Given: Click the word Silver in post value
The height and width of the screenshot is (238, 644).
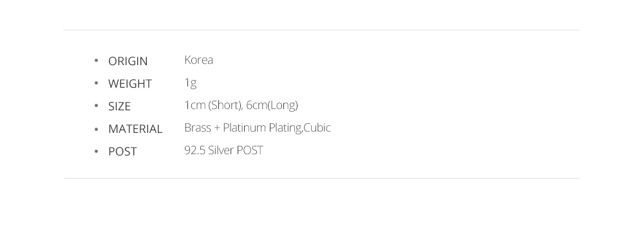Looking at the screenshot, I should pyautogui.click(x=221, y=150).
